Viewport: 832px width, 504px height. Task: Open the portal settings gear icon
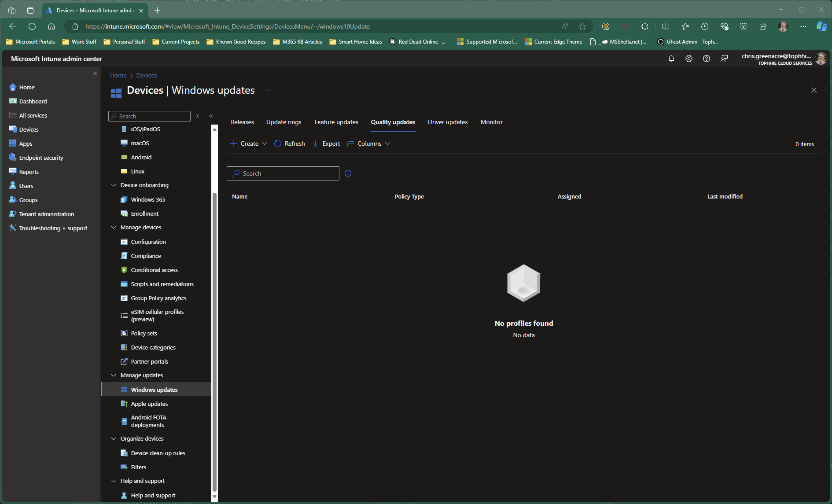(x=689, y=59)
